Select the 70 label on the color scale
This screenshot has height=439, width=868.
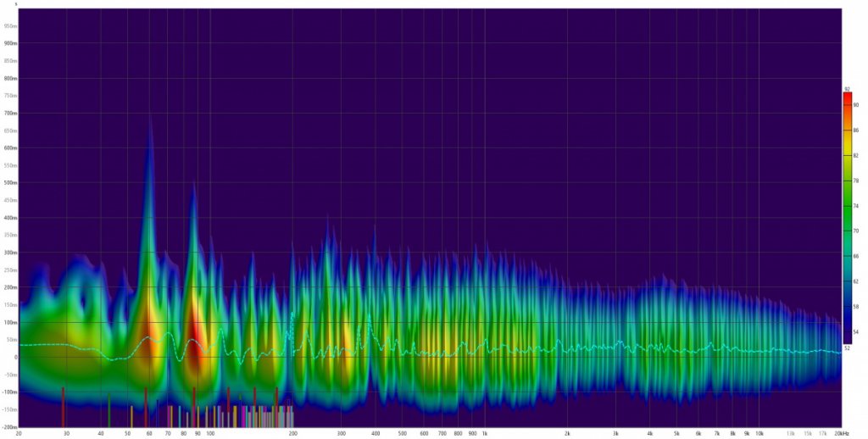pyautogui.click(x=856, y=231)
